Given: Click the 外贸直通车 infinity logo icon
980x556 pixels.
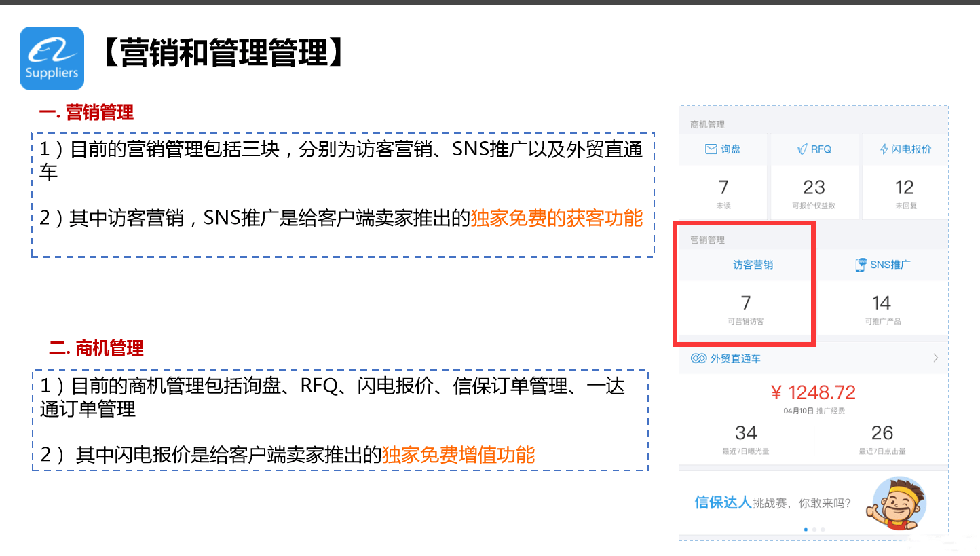Looking at the screenshot, I should pos(699,358).
